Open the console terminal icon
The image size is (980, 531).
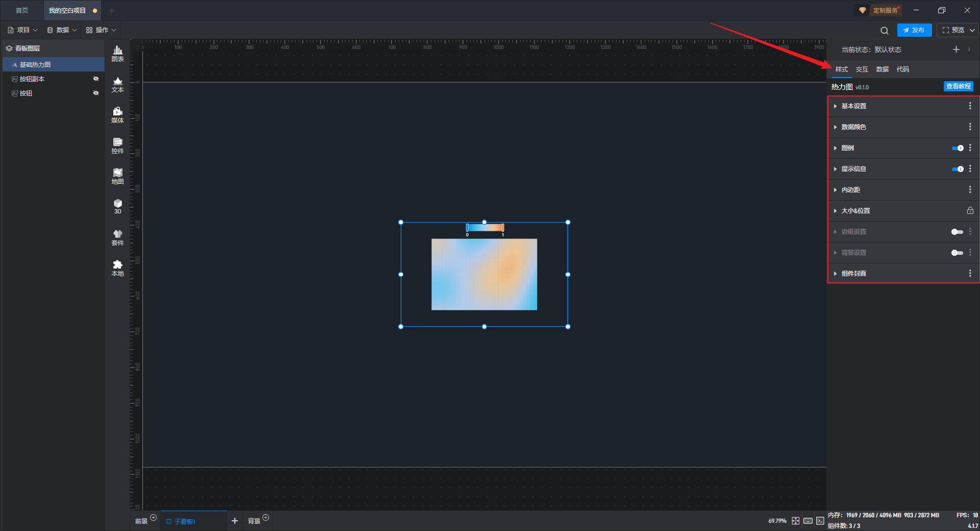(x=820, y=521)
